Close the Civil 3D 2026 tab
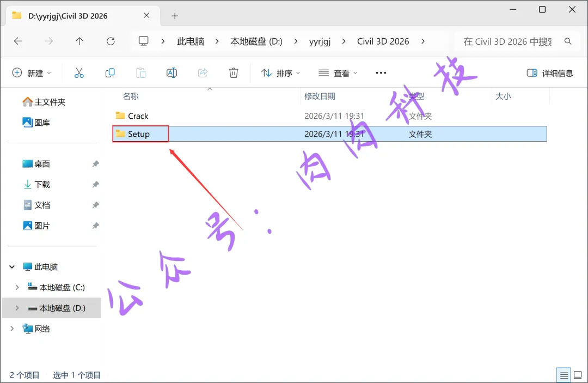This screenshot has height=383, width=588. (146, 15)
